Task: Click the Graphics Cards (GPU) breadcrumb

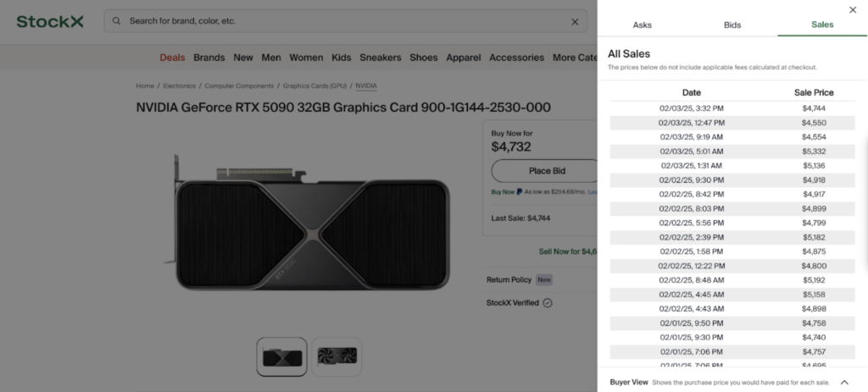Action: [314, 86]
